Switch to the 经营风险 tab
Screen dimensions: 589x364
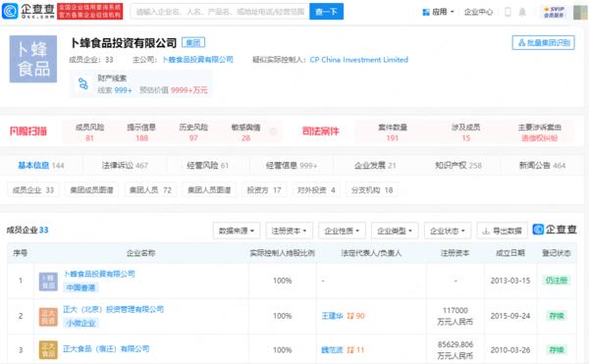point(207,165)
